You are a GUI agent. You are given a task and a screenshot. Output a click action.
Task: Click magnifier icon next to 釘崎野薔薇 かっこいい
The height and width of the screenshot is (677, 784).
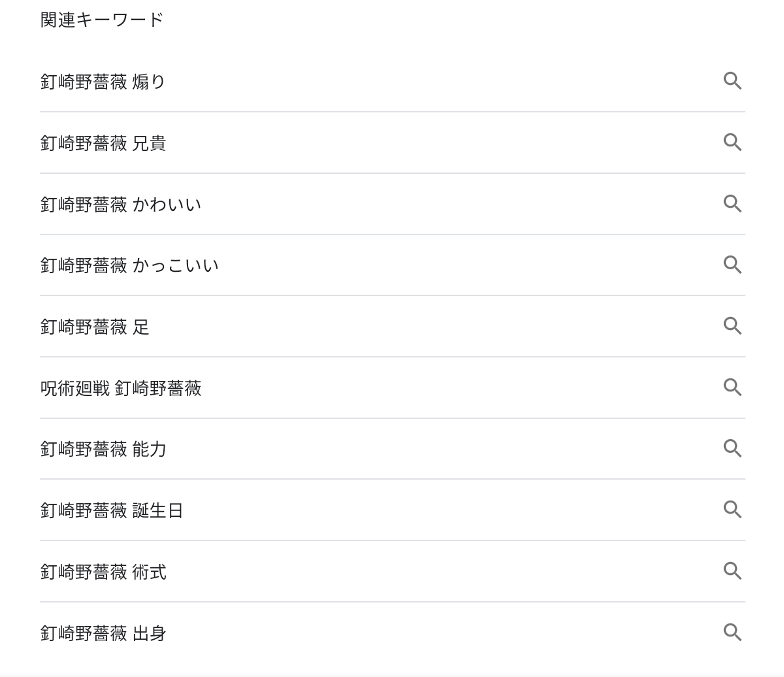point(732,265)
